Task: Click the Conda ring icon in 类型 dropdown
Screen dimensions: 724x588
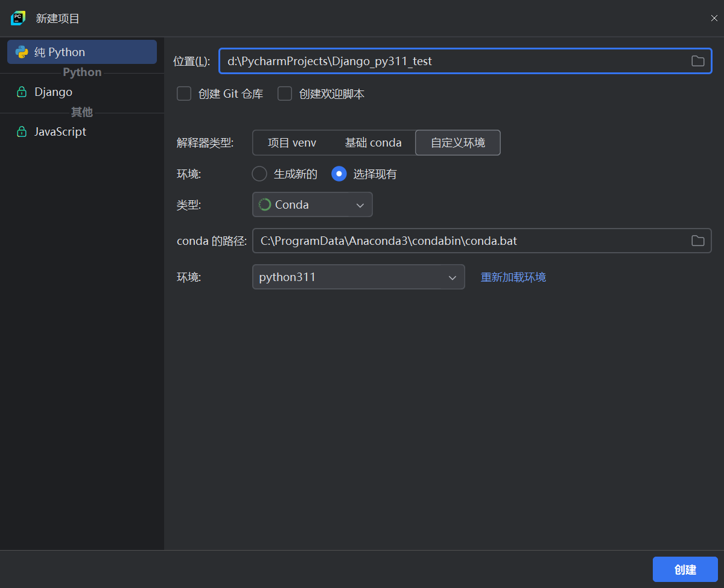Action: click(265, 204)
